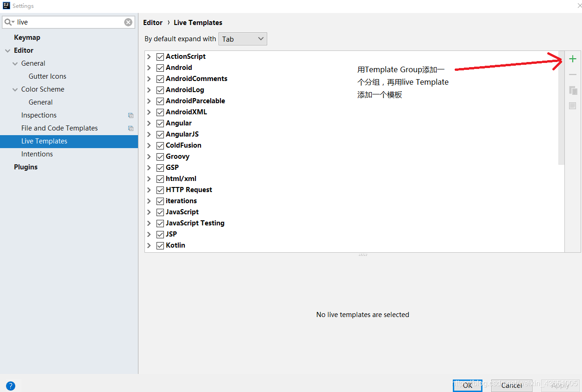Click the Duplicate template icon

(573, 90)
